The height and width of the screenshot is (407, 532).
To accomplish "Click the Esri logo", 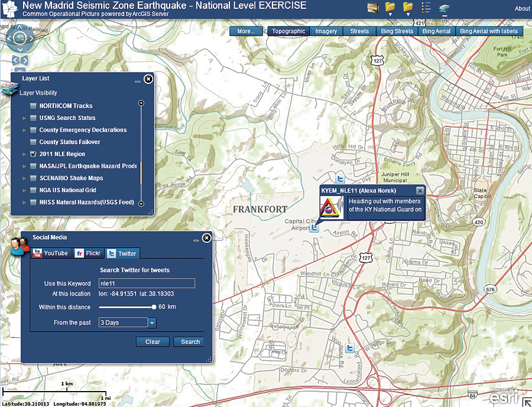I will coord(504,396).
